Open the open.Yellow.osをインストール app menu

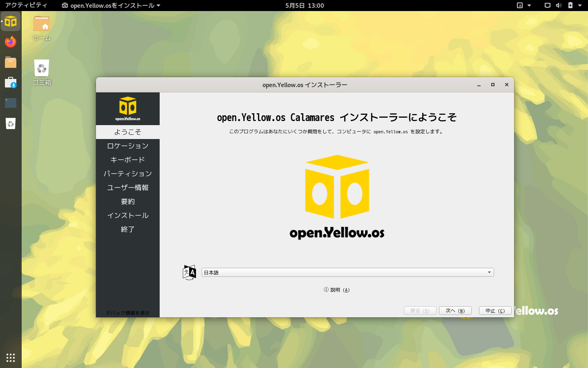(111, 5)
